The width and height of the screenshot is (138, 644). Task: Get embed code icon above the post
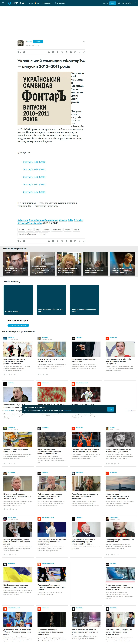80,52
